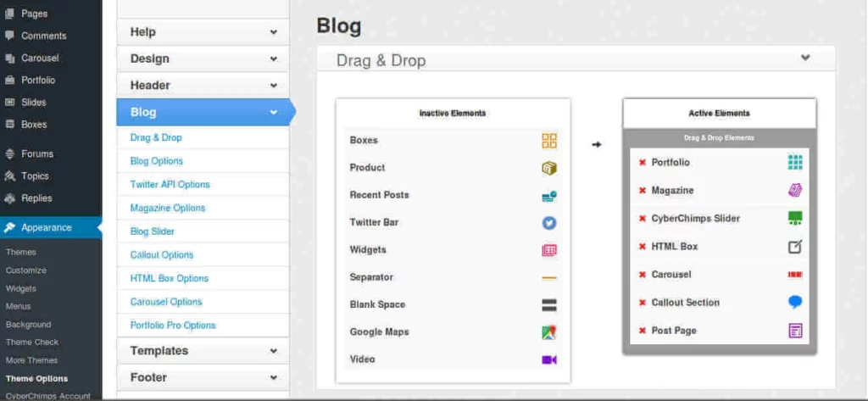
Task: Click the Portfolio teal grid icon
Action: pos(795,162)
